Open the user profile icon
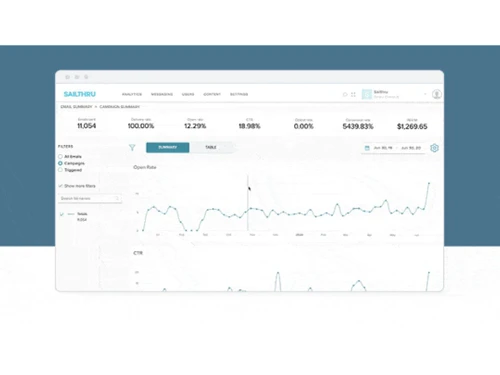The height and width of the screenshot is (375, 500). click(x=437, y=94)
